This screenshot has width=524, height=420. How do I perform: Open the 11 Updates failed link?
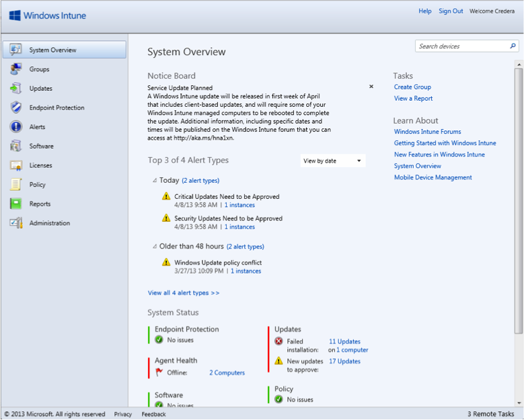coord(344,341)
